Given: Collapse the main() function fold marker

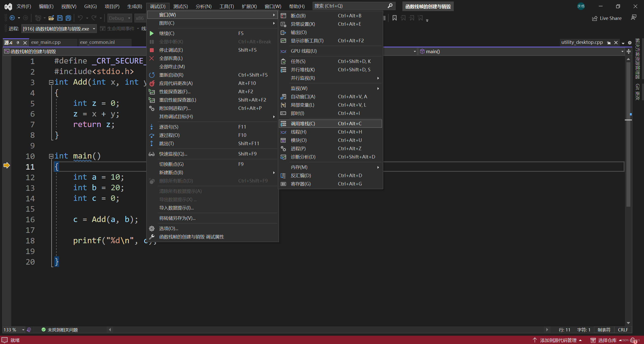Looking at the screenshot, I should [51, 156].
